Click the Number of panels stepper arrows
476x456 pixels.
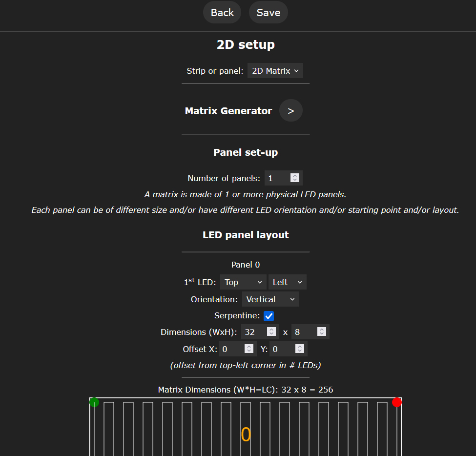coord(294,178)
